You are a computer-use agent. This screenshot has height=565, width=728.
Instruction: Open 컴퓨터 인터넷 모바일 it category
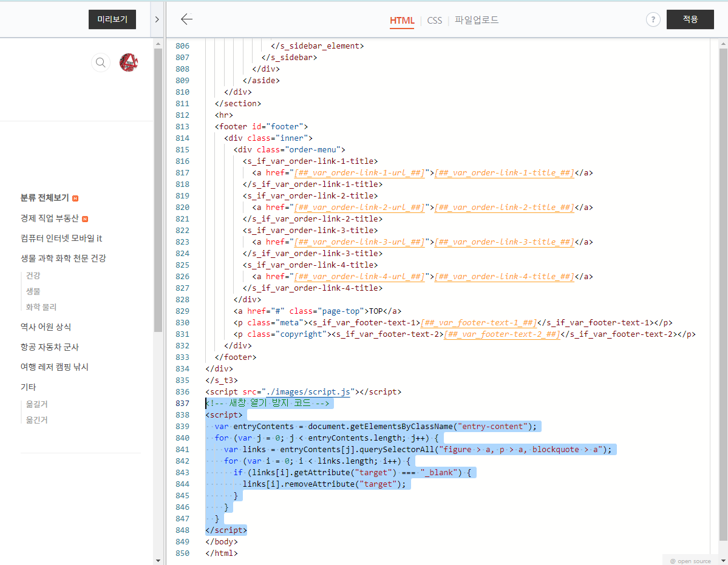click(61, 238)
